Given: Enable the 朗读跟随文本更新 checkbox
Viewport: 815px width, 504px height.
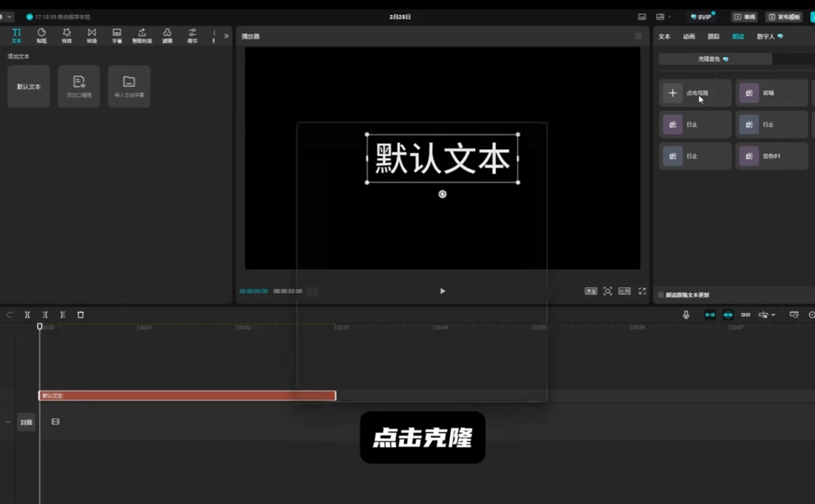Looking at the screenshot, I should coord(661,295).
